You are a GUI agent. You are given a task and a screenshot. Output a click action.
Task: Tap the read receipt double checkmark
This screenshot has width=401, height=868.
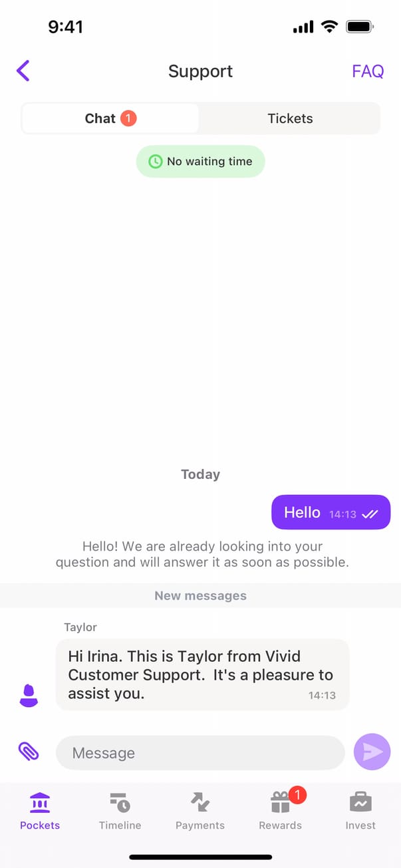pos(370,514)
